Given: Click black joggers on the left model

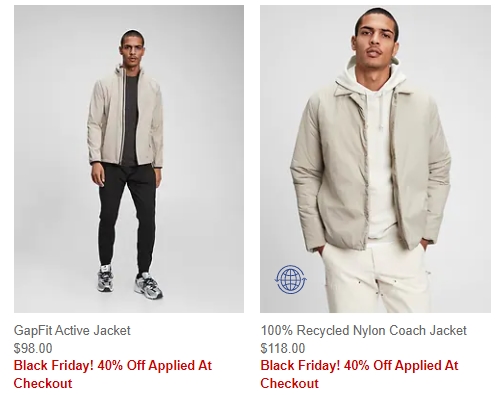Looking at the screenshot, I should coord(127,213).
